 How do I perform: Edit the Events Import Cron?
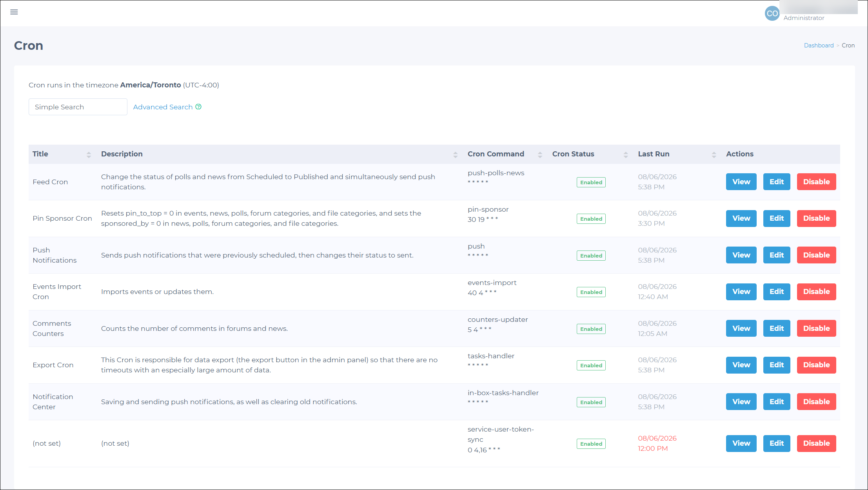point(776,292)
